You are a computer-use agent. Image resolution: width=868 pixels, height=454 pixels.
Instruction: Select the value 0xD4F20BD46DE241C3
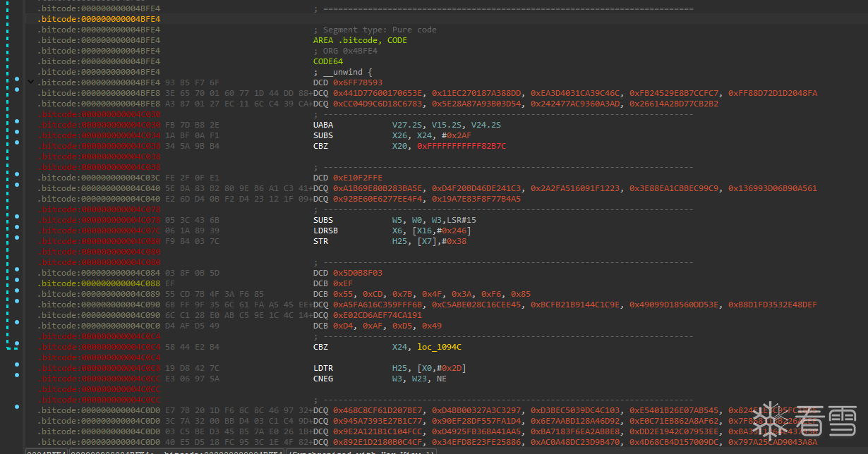pos(476,188)
